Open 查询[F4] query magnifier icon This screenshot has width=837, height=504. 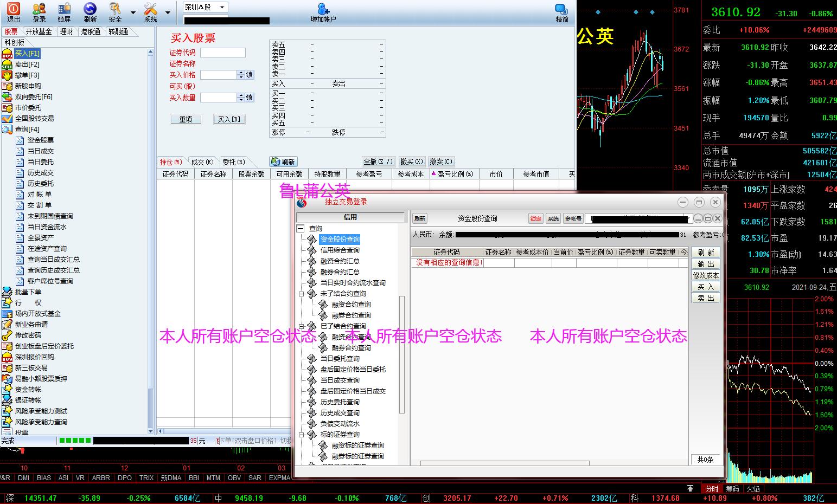[7, 130]
